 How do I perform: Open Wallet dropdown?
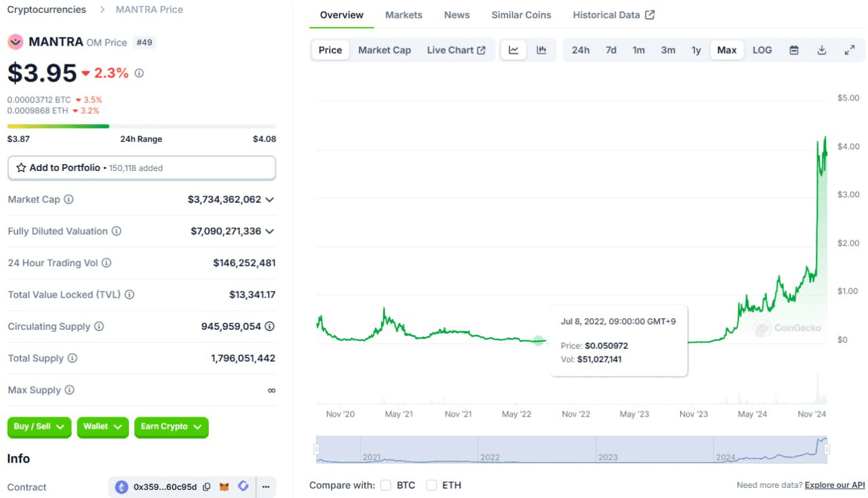click(102, 427)
